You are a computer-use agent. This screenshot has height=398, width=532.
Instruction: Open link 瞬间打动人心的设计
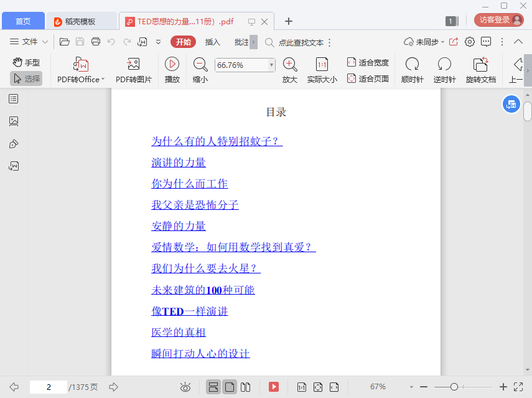(200, 354)
